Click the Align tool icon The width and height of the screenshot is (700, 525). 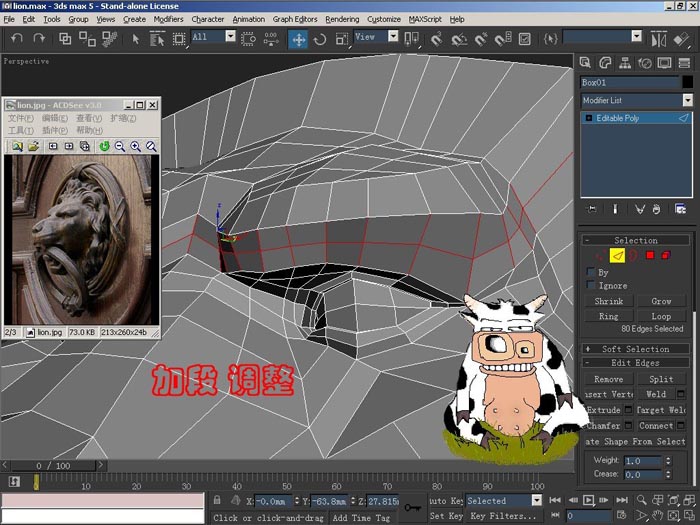(681, 39)
